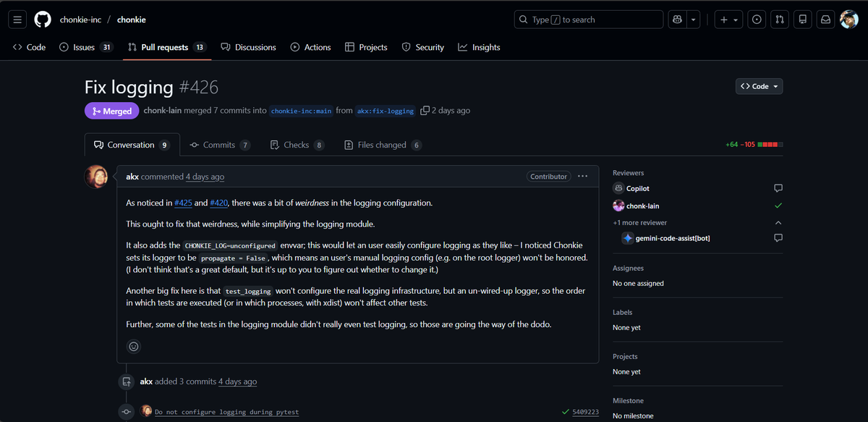Show check status for commit 5409223
Screen dimensions: 868x422
click(x=566, y=412)
